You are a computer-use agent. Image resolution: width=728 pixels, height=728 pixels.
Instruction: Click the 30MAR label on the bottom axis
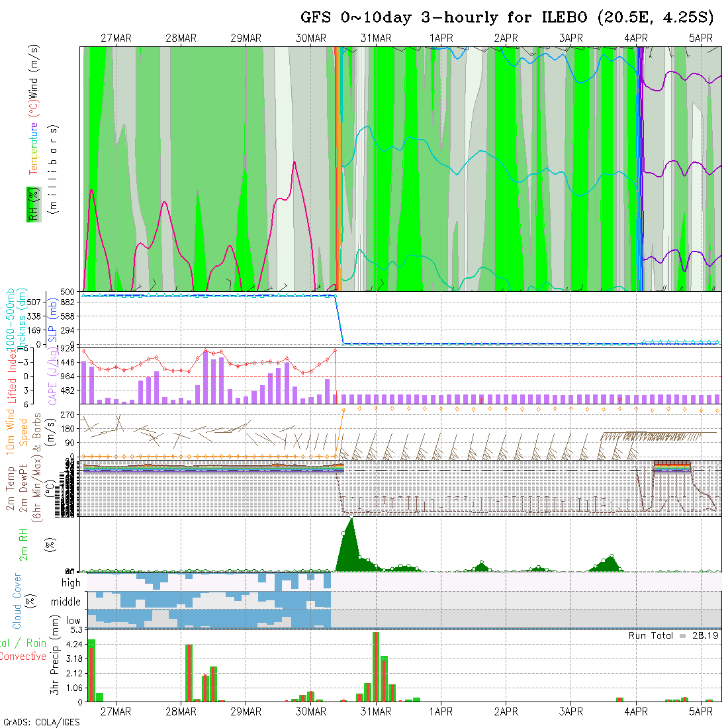tap(311, 711)
